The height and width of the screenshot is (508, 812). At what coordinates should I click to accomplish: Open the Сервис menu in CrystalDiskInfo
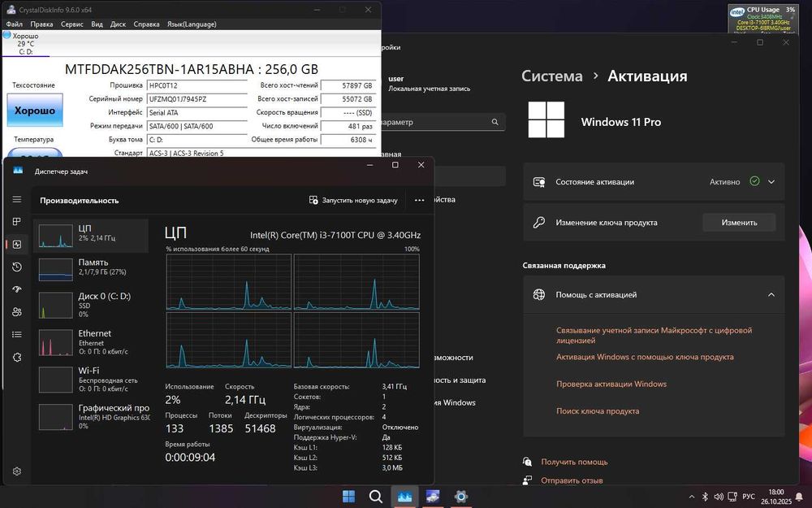(x=72, y=24)
